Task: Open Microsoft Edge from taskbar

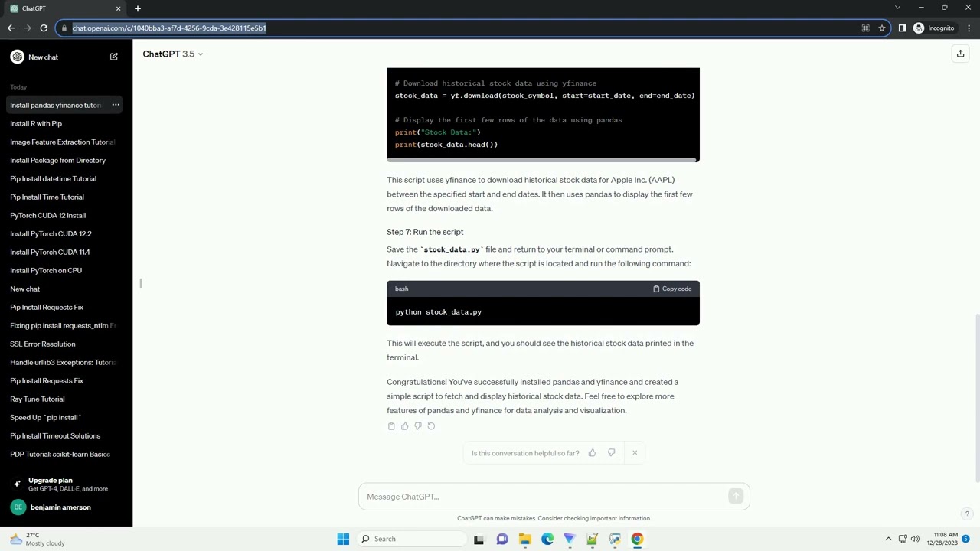Action: coord(547,539)
